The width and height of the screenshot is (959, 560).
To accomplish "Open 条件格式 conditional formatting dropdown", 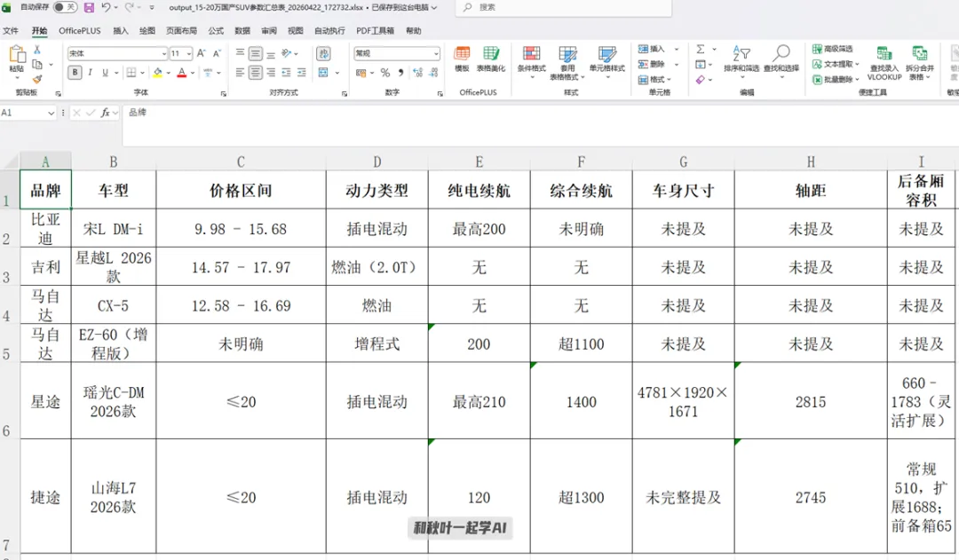I will point(531,61).
